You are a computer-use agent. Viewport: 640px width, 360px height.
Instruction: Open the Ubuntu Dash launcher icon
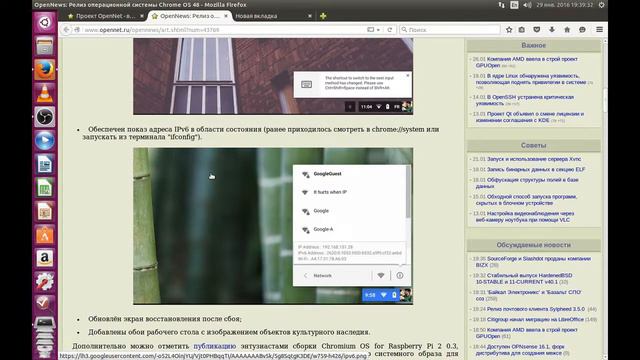click(x=44, y=22)
